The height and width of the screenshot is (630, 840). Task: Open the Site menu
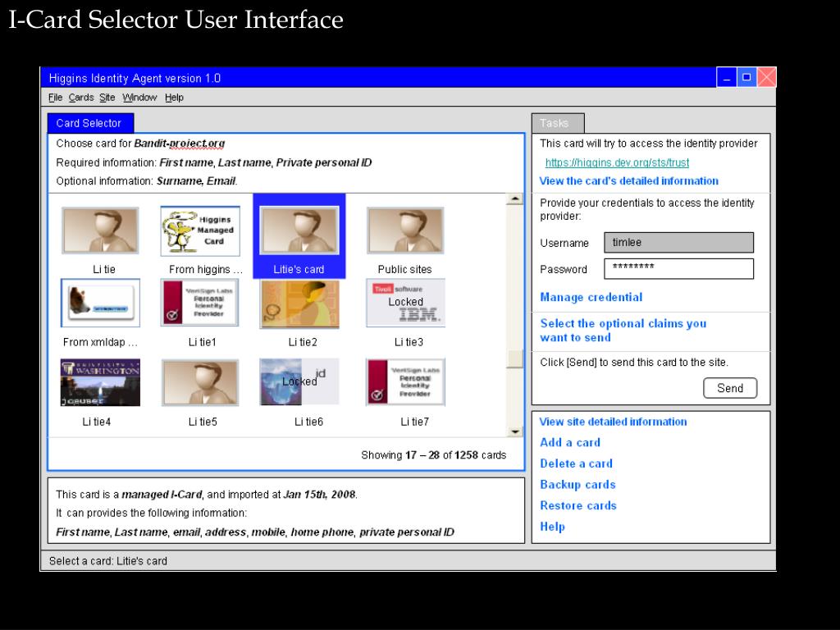pos(107,98)
